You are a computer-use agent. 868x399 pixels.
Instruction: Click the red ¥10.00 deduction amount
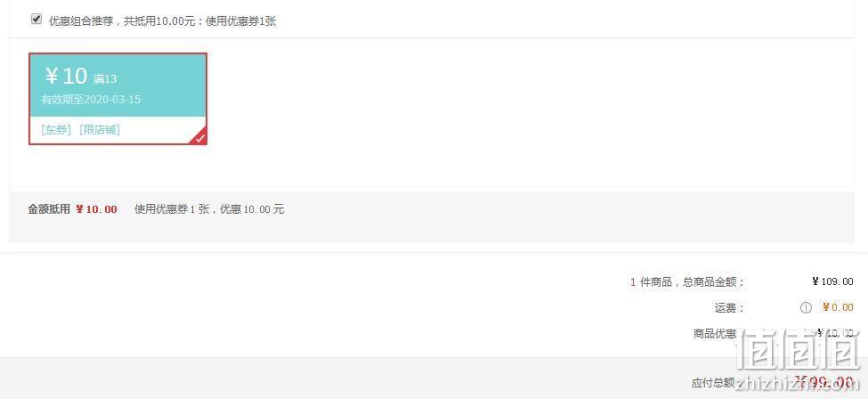[96, 209]
